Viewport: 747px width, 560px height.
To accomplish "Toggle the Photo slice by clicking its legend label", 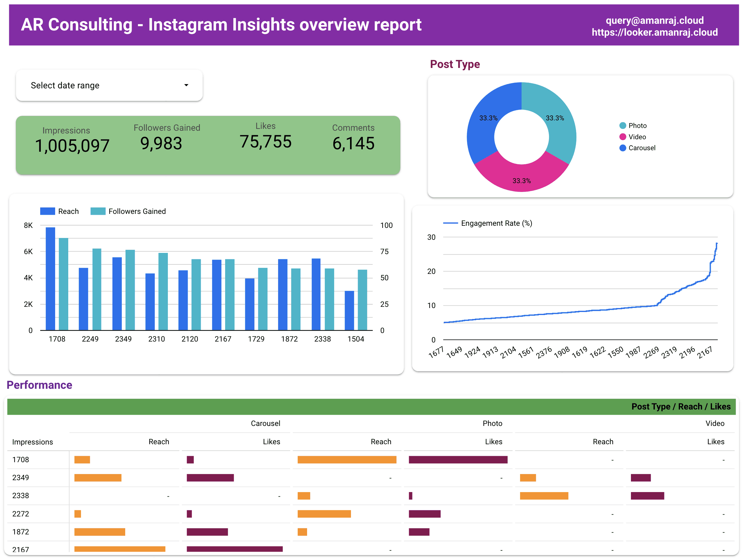I will coord(638,126).
